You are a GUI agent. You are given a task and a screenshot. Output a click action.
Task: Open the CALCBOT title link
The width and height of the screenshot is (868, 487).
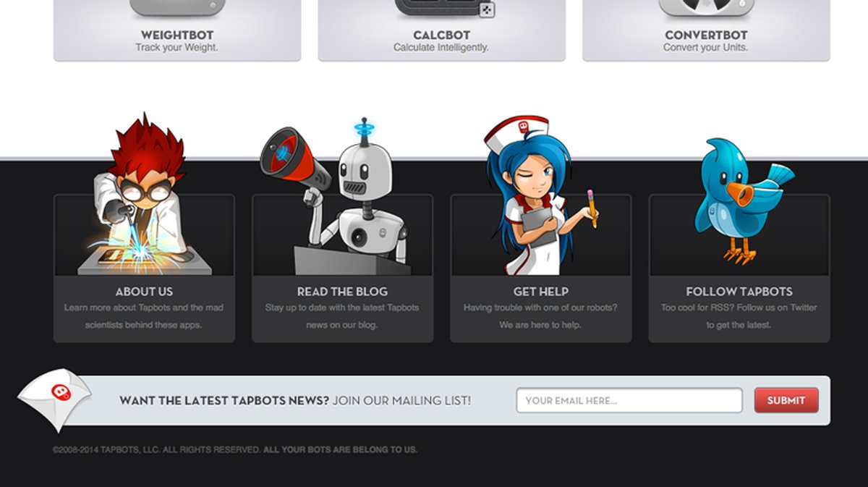441,35
